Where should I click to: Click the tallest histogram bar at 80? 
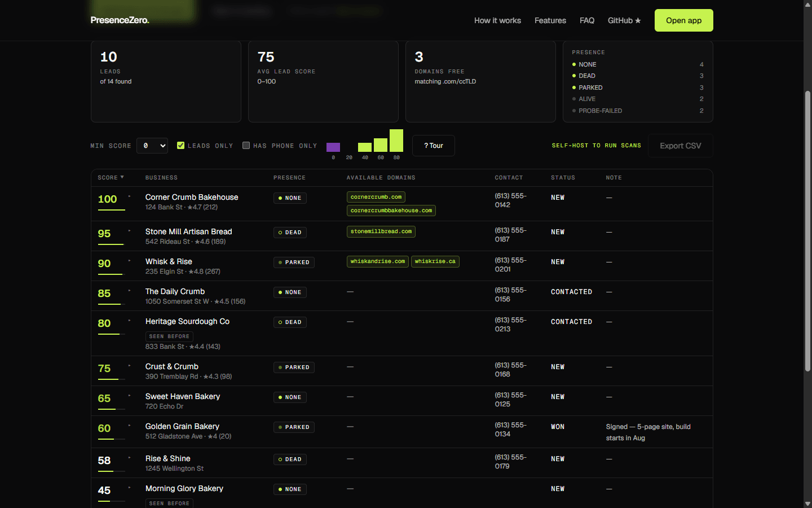coord(396,141)
